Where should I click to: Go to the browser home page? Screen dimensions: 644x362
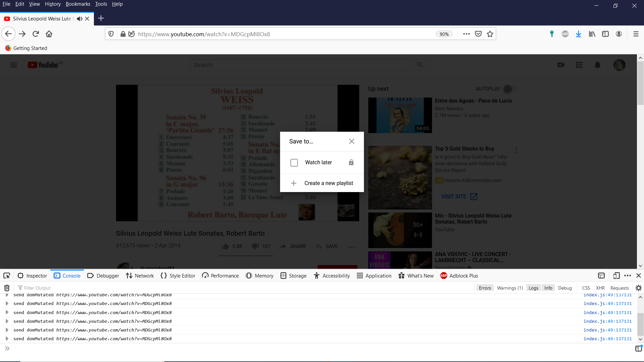pos(49,34)
